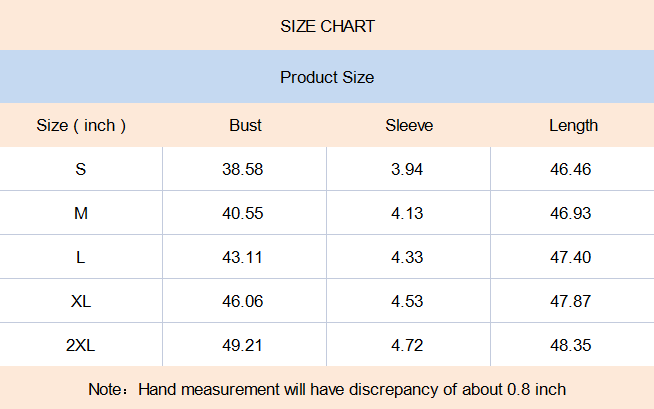Select length value 46.46
This screenshot has width=654, height=409.
570,169
